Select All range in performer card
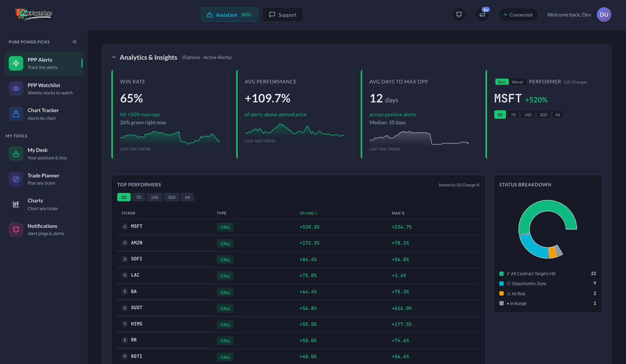Image resolution: width=626 pixels, height=364 pixels. [557, 115]
